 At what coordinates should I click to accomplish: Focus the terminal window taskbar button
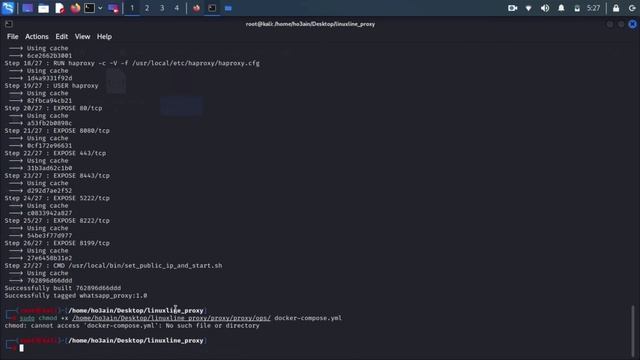point(212,8)
